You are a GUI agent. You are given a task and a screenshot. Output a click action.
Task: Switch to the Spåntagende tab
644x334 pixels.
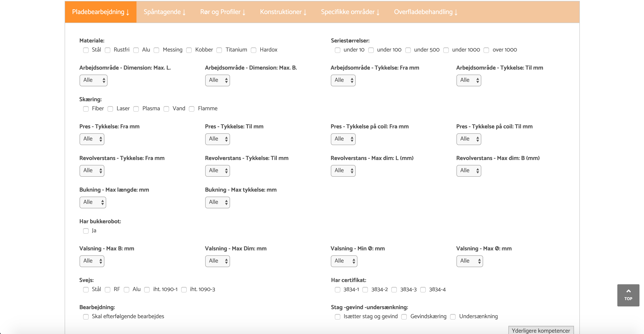tap(165, 12)
